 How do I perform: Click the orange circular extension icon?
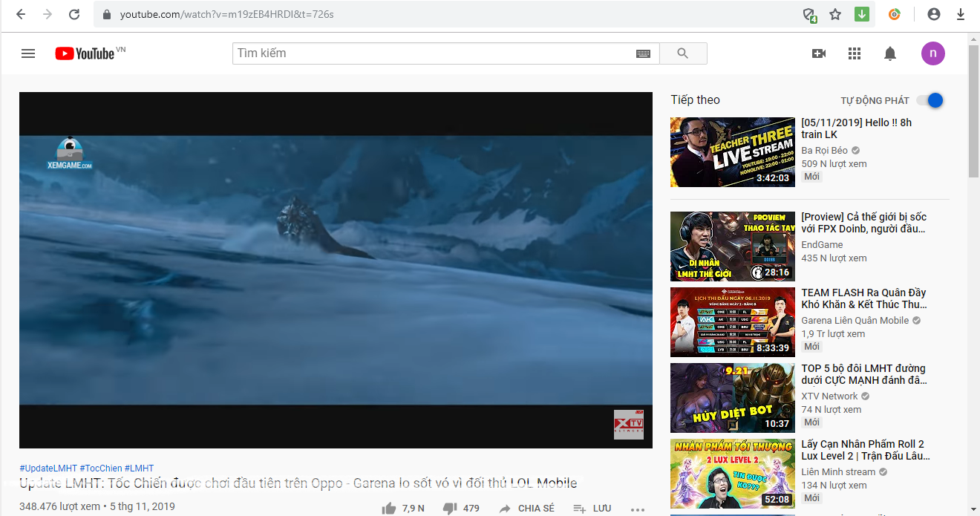pyautogui.click(x=895, y=14)
